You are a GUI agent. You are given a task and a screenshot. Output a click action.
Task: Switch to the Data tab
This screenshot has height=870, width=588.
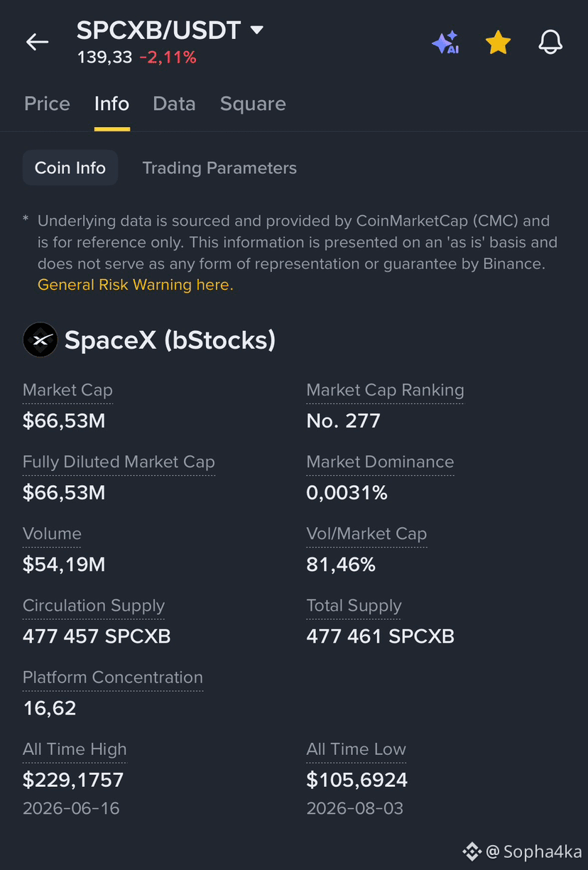(174, 104)
